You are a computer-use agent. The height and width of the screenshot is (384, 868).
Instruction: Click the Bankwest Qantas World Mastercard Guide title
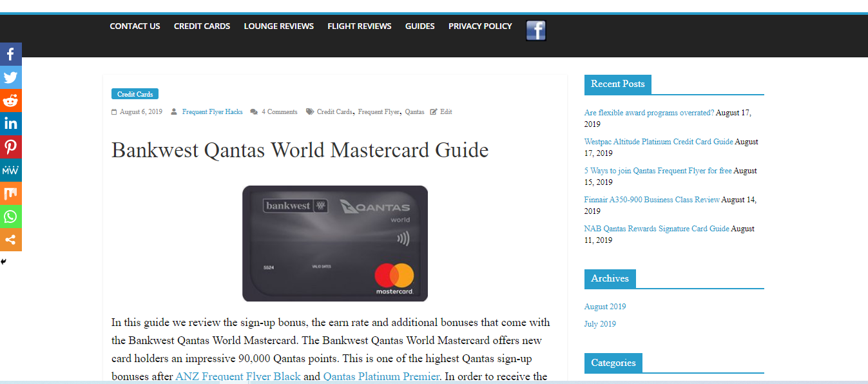[300, 150]
